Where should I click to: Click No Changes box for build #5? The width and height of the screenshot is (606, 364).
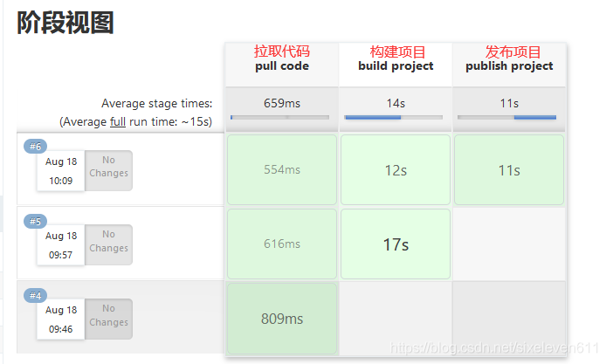pos(108,241)
